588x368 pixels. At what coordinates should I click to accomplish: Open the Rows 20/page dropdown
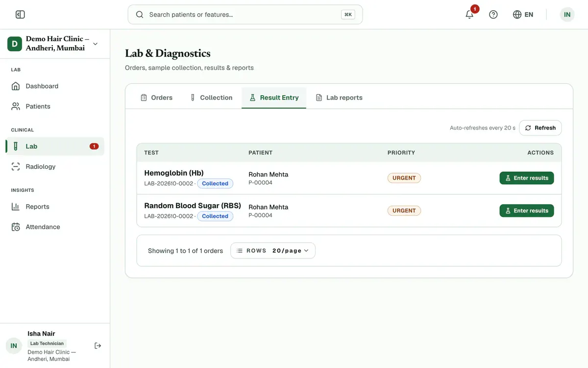click(273, 251)
